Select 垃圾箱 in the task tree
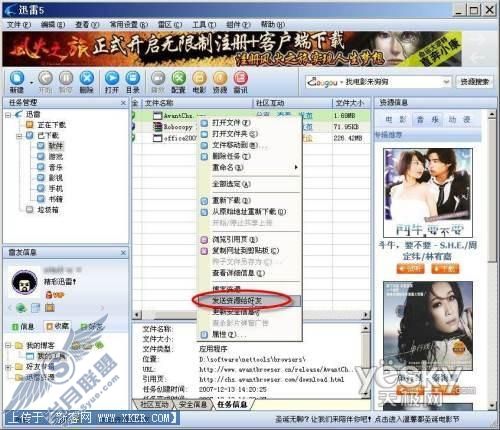 coord(48,210)
